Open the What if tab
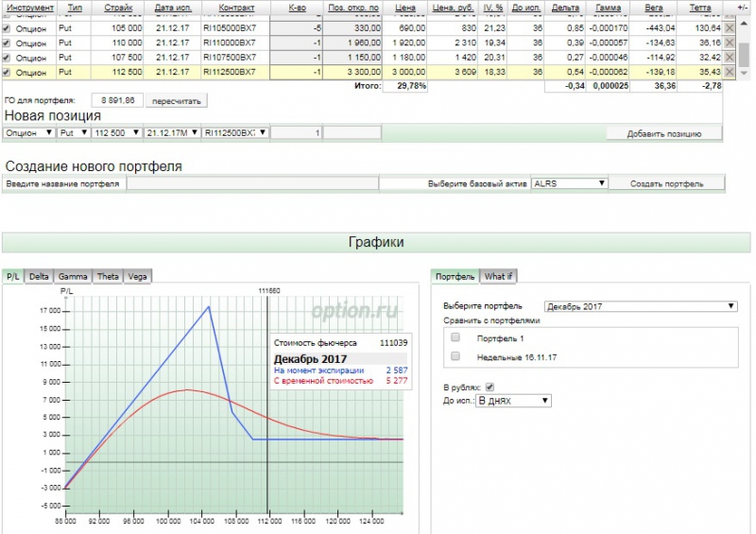 [x=498, y=276]
